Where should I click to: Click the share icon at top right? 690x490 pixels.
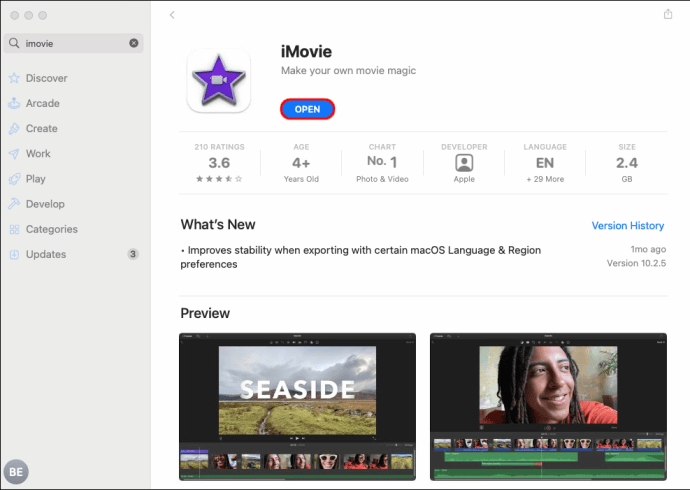pyautogui.click(x=668, y=14)
